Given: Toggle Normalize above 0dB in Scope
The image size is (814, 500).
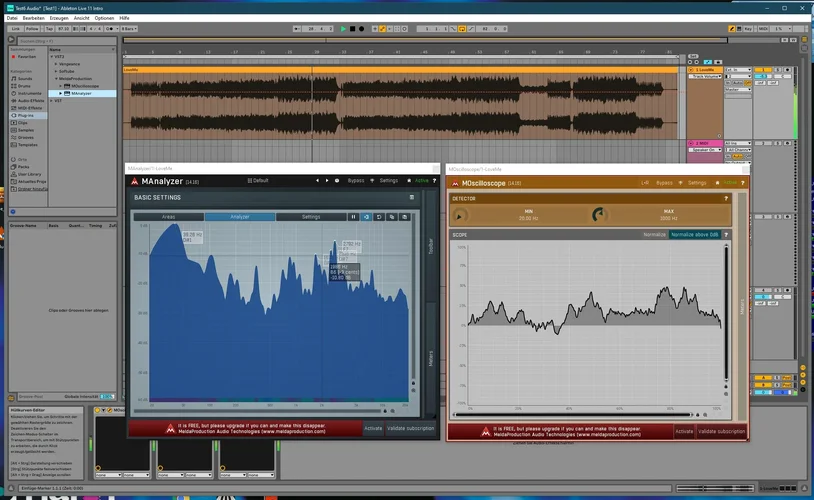Looking at the screenshot, I should 695,235.
